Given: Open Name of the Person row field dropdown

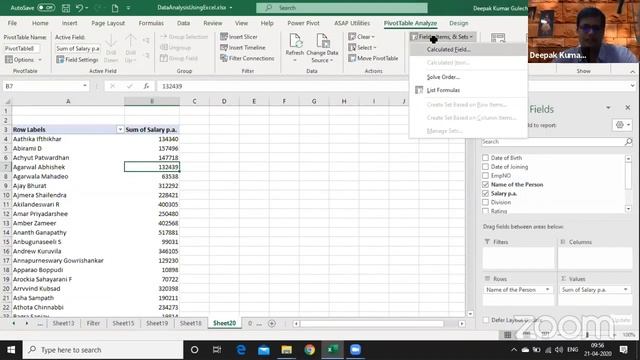Looking at the screenshot, I should click(x=547, y=289).
